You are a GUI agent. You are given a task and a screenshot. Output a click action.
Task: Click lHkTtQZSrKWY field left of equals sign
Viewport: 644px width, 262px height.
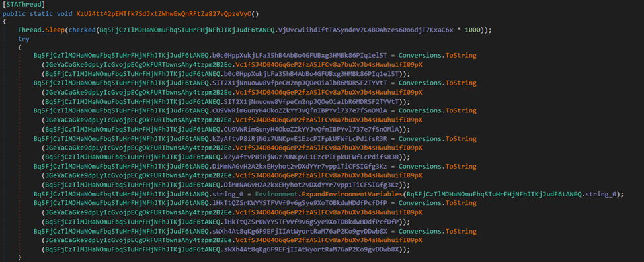point(300,203)
